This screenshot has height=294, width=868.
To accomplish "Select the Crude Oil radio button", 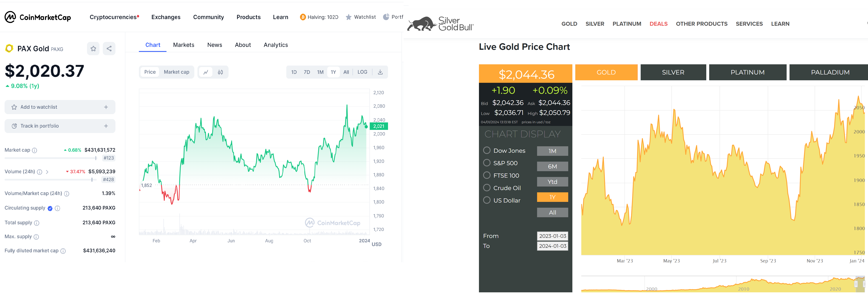I will (487, 188).
